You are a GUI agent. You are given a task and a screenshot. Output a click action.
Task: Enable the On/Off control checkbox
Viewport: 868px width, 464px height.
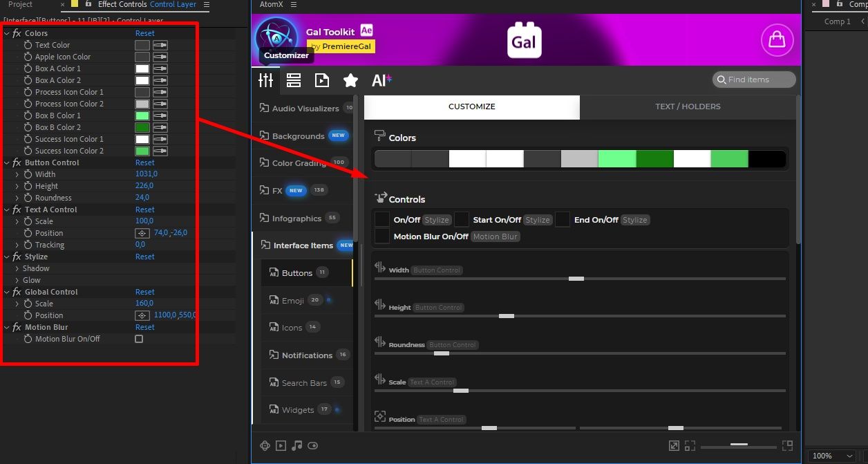coord(381,219)
